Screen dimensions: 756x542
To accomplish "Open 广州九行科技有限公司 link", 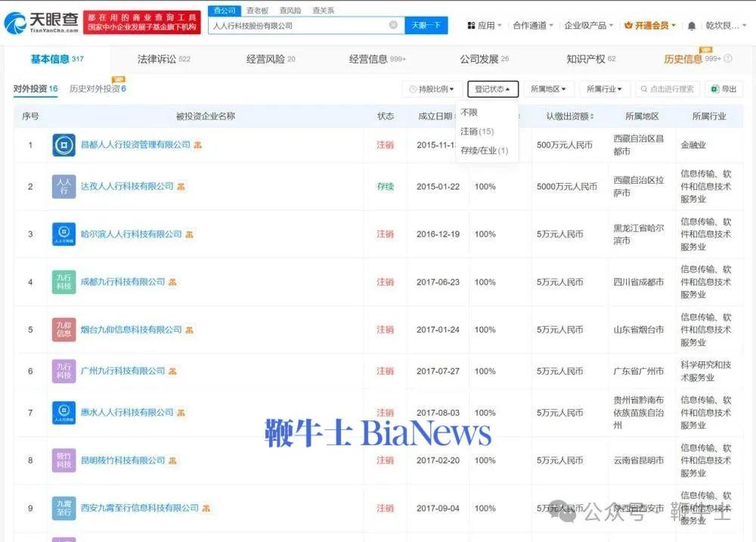I will [122, 371].
